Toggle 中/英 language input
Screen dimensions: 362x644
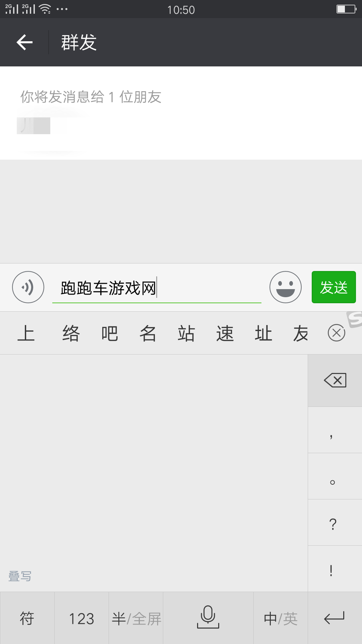281,618
